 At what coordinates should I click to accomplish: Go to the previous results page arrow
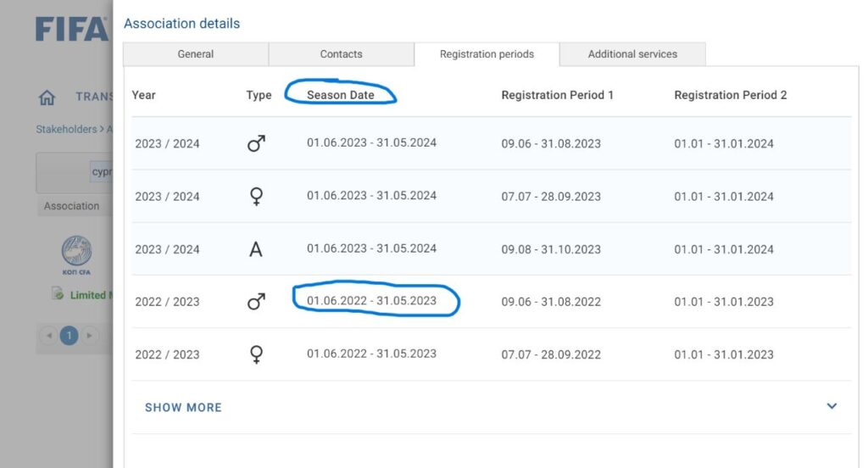click(49, 336)
